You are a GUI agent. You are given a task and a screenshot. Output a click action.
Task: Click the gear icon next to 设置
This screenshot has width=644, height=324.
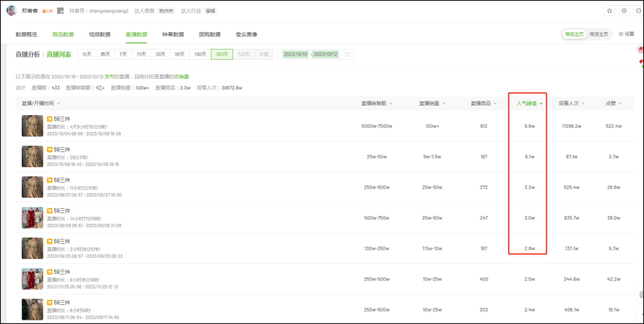(621, 34)
